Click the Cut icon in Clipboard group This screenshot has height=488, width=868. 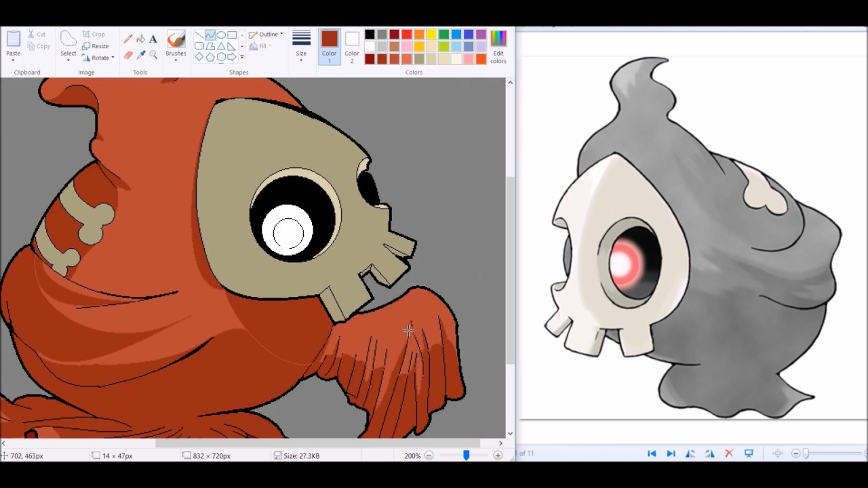(31, 34)
